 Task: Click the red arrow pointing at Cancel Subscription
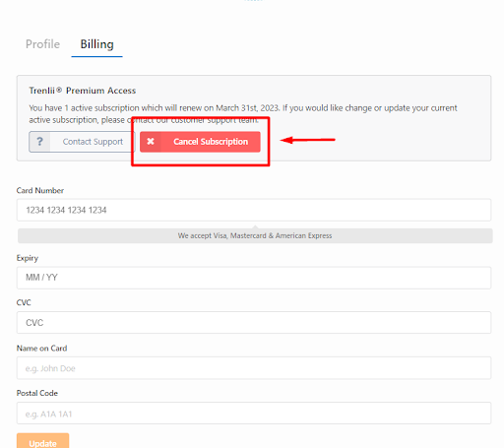click(x=307, y=140)
